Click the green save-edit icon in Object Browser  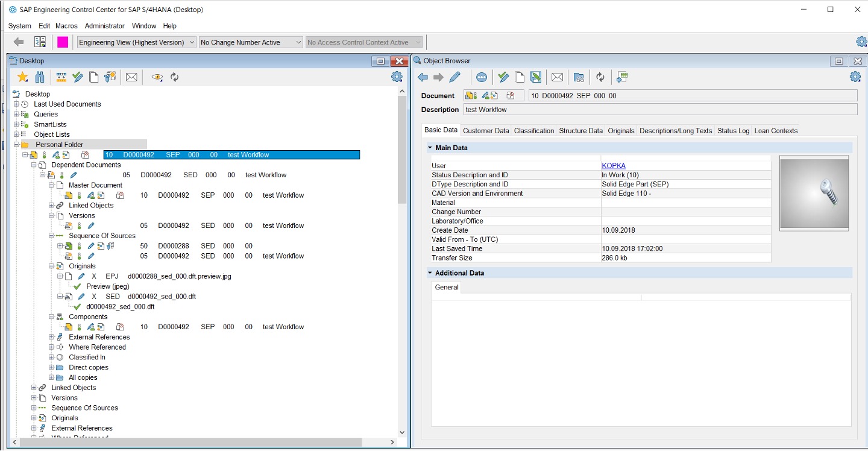coord(535,77)
